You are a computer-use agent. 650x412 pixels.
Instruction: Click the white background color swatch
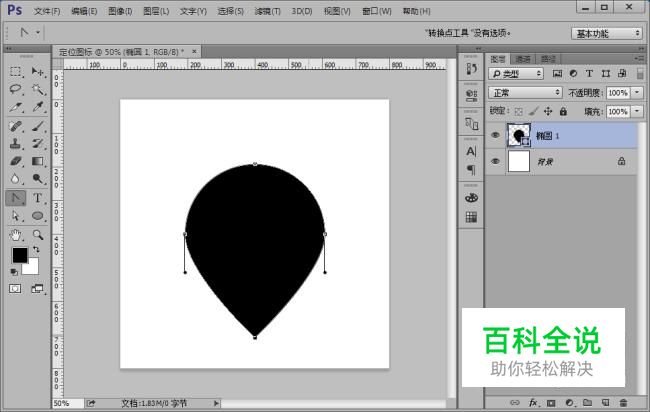(x=33, y=269)
